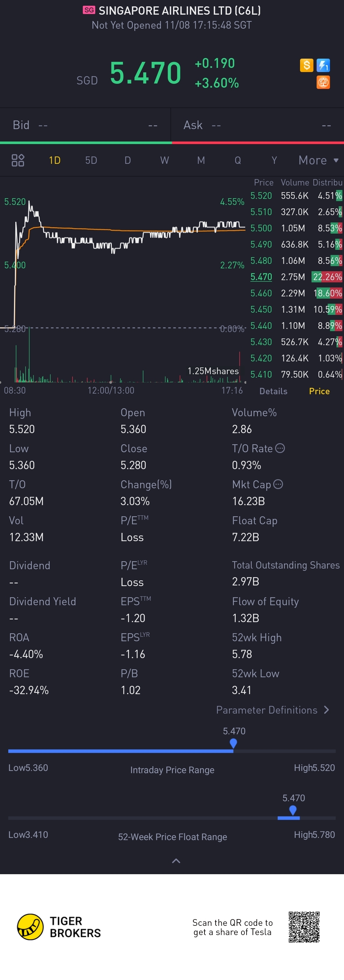344x980 pixels.
Task: Tap the Float Cap value 7.22B
Action: click(246, 537)
